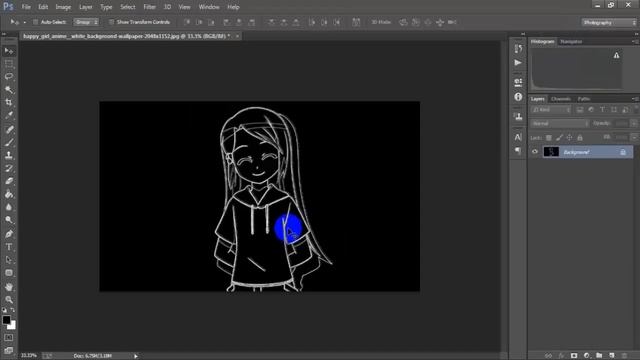
Task: Open the Move tool preset picker arrow
Action: click(x=24, y=22)
